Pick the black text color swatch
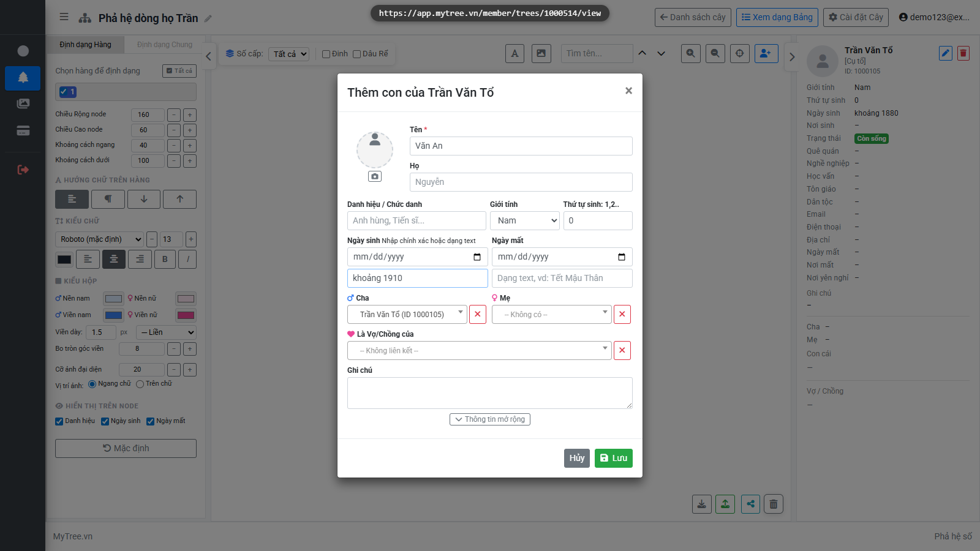Image resolution: width=980 pixels, height=551 pixels. pos(64,259)
